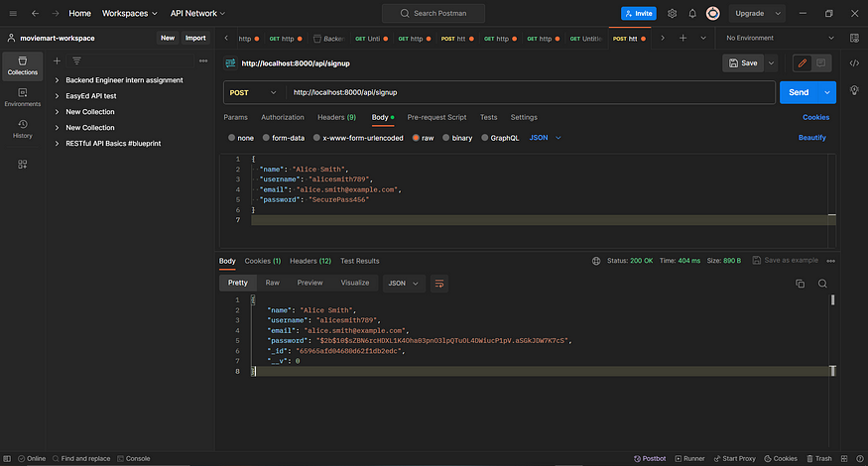This screenshot has width=868, height=466.
Task: Create a new collection with plus icon
Action: tap(57, 60)
